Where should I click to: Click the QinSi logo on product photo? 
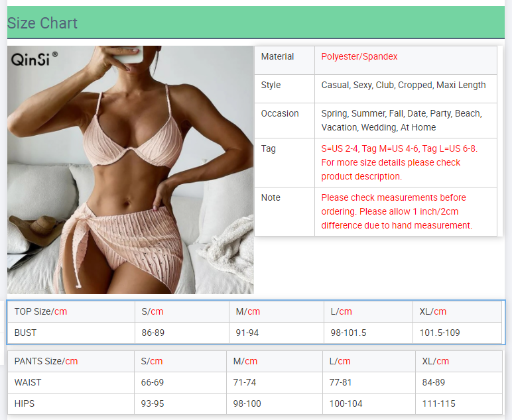click(x=34, y=60)
